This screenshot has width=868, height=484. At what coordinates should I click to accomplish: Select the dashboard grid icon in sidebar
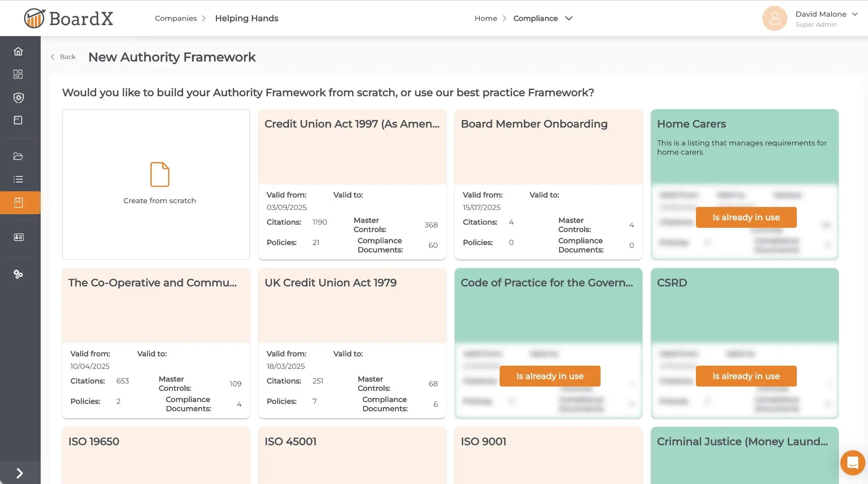(18, 74)
